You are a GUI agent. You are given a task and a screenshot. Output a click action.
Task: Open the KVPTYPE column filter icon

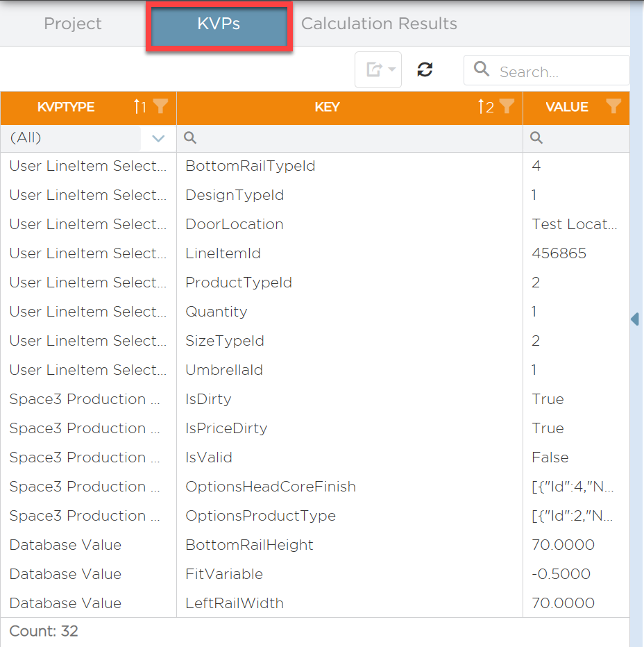[x=160, y=106]
